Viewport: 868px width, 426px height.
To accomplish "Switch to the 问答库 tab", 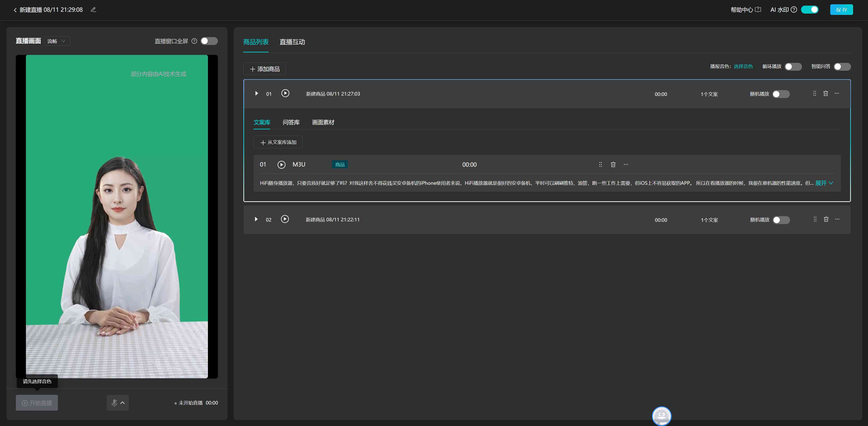I will 290,122.
